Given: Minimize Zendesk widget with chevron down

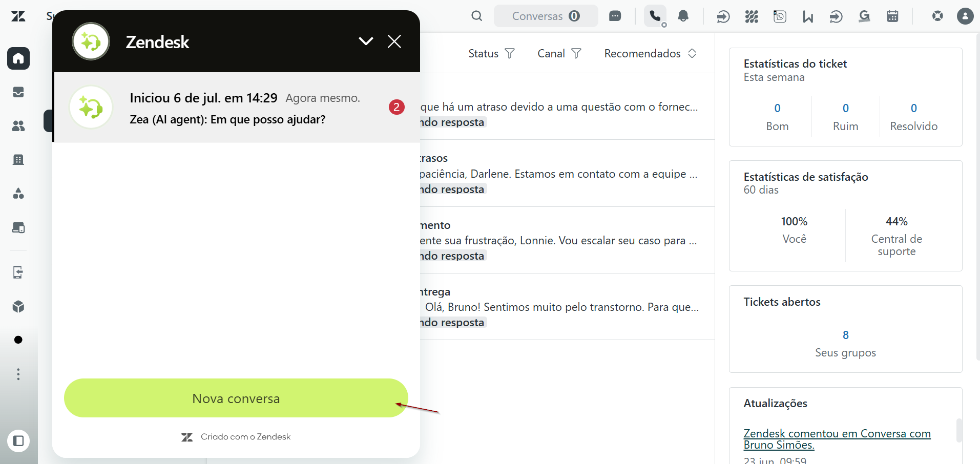Looking at the screenshot, I should (366, 41).
